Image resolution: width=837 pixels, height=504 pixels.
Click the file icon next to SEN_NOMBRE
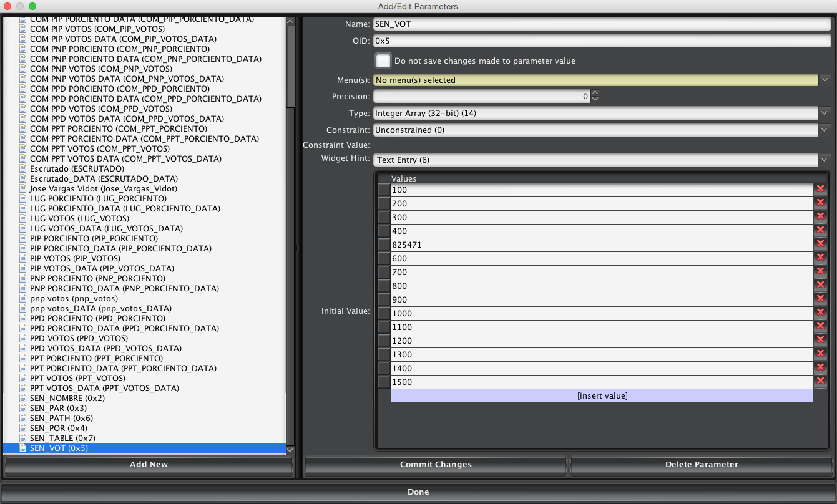point(23,398)
